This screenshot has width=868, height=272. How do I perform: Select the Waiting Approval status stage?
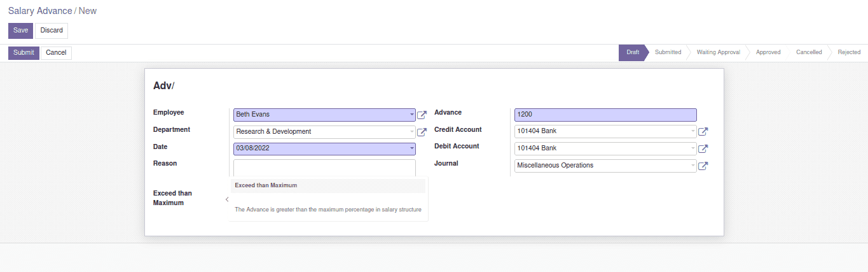pos(718,52)
